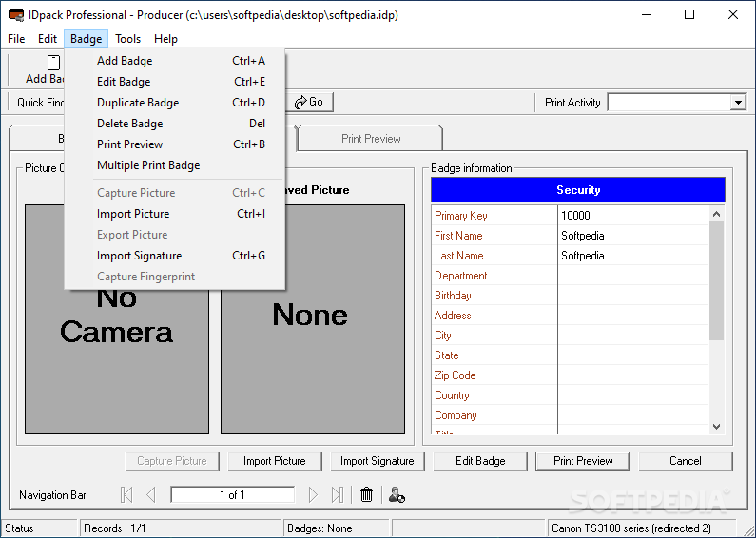
Task: Click the saved picture None pane
Action: pyautogui.click(x=313, y=319)
